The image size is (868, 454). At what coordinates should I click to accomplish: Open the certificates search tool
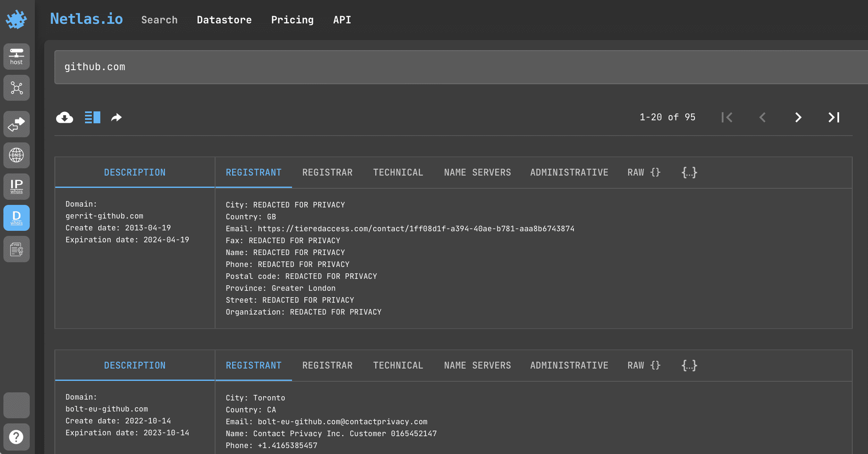coord(17,249)
